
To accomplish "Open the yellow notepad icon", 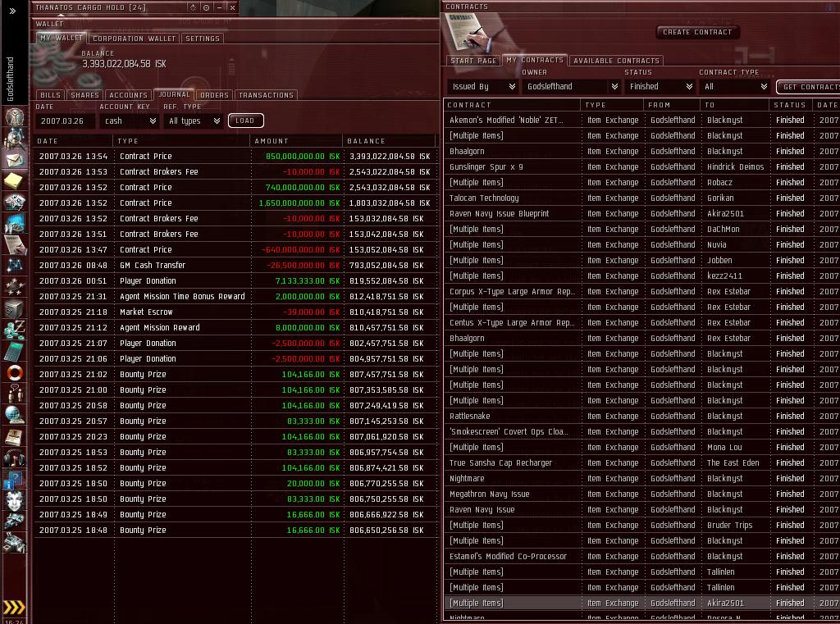I will point(15,180).
